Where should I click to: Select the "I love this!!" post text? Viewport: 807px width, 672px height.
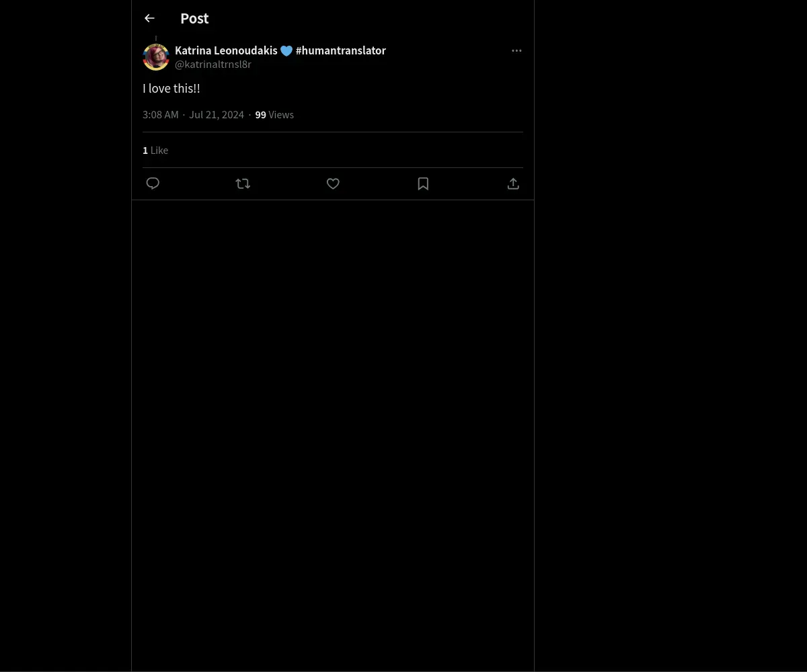coord(171,88)
